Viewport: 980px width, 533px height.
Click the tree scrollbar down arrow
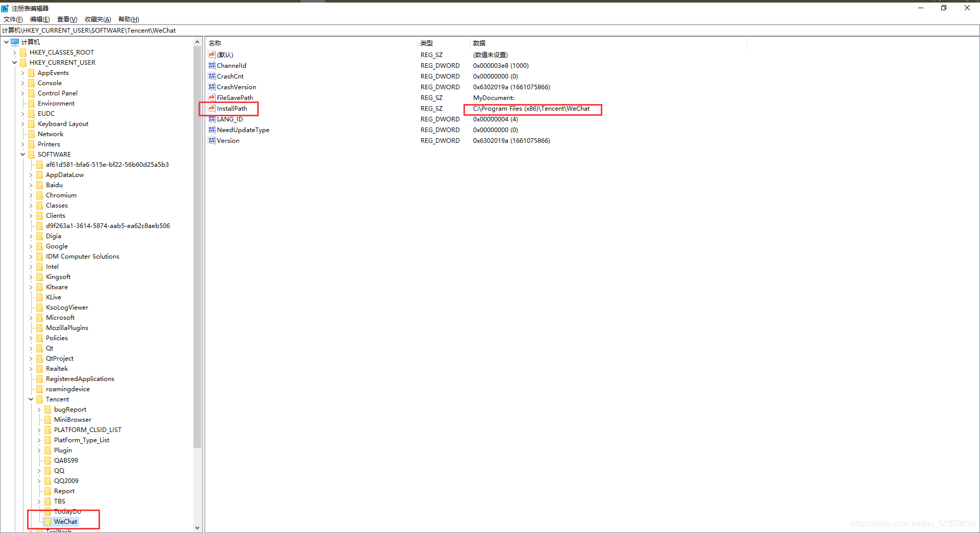[198, 528]
